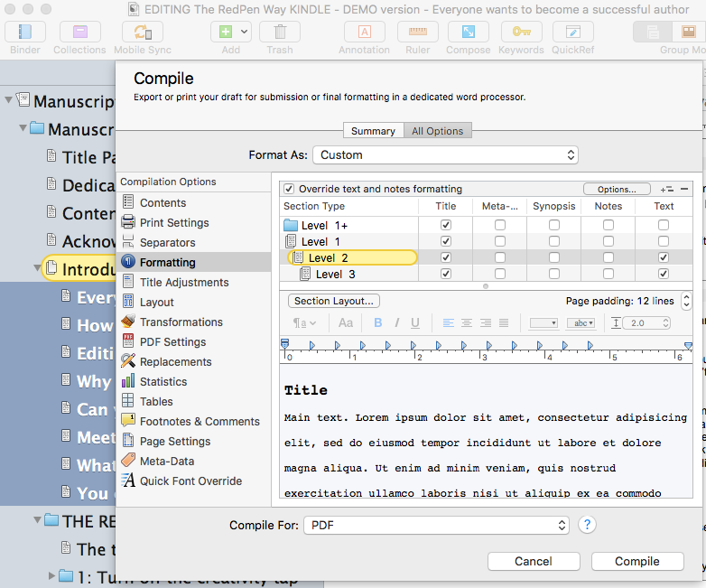Uncheck Title checkbox for Level 3
Viewport: 706px width, 588px height.
tap(446, 274)
